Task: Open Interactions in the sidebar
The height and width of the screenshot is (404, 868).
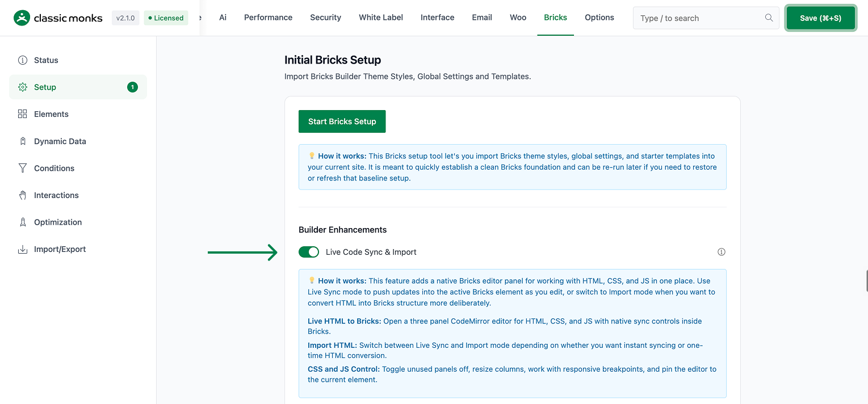Action: click(78, 195)
